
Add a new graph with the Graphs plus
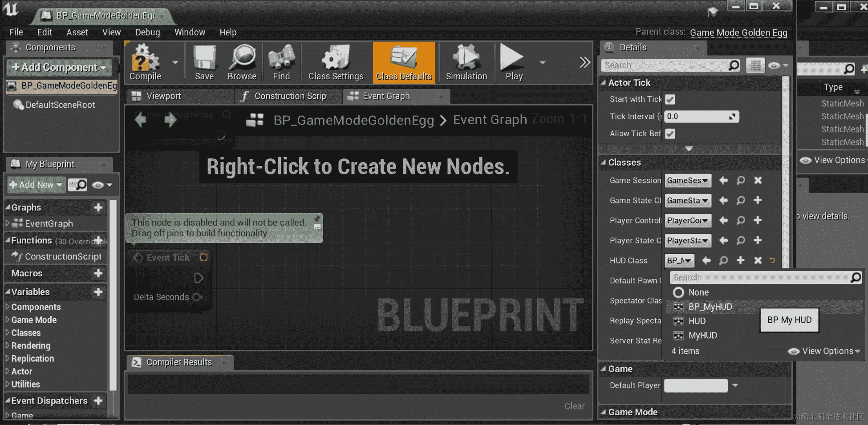[98, 207]
